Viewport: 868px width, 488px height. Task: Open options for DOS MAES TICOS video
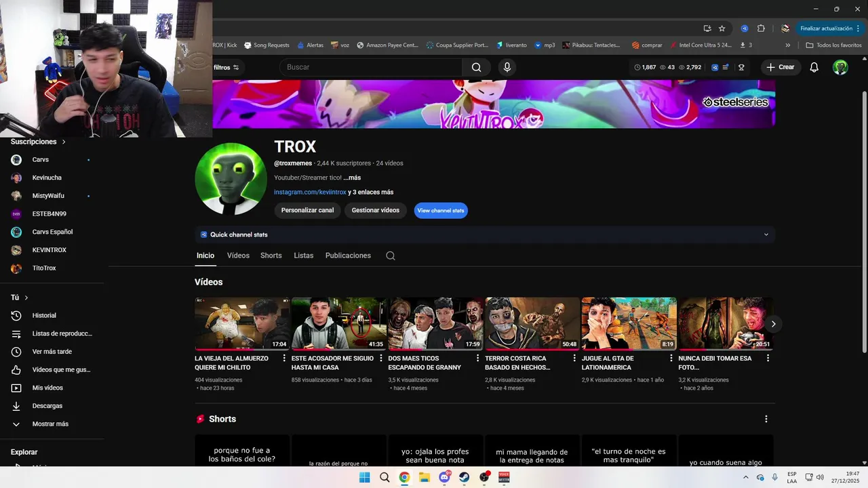point(477,359)
